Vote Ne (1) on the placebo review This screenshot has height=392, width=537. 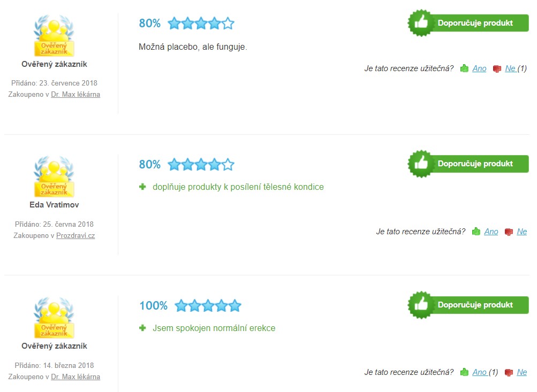click(x=516, y=68)
